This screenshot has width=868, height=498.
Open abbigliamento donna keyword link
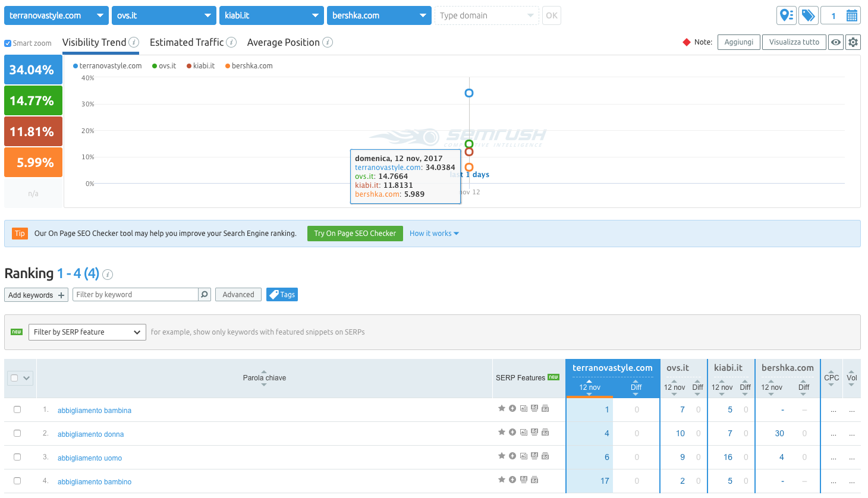tap(90, 434)
